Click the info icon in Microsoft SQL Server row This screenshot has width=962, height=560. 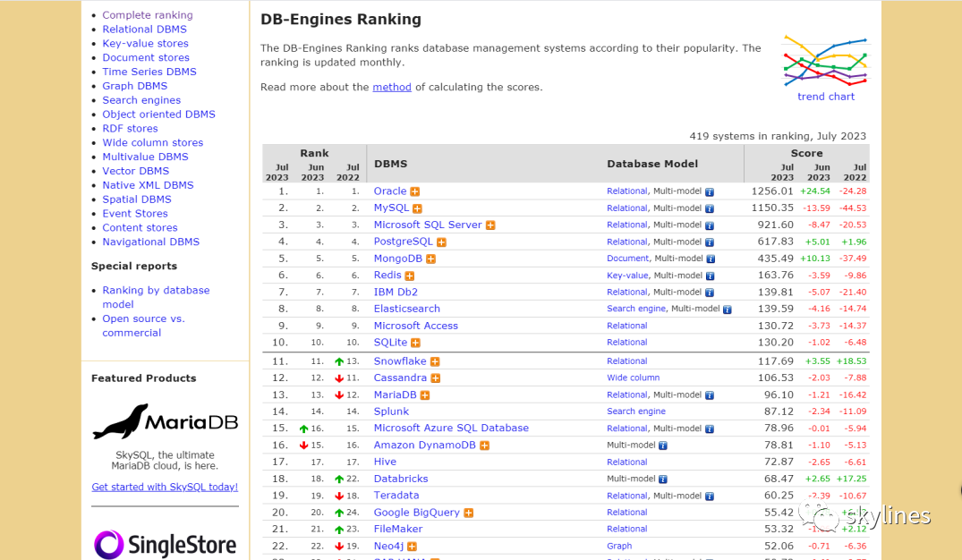[x=710, y=225]
